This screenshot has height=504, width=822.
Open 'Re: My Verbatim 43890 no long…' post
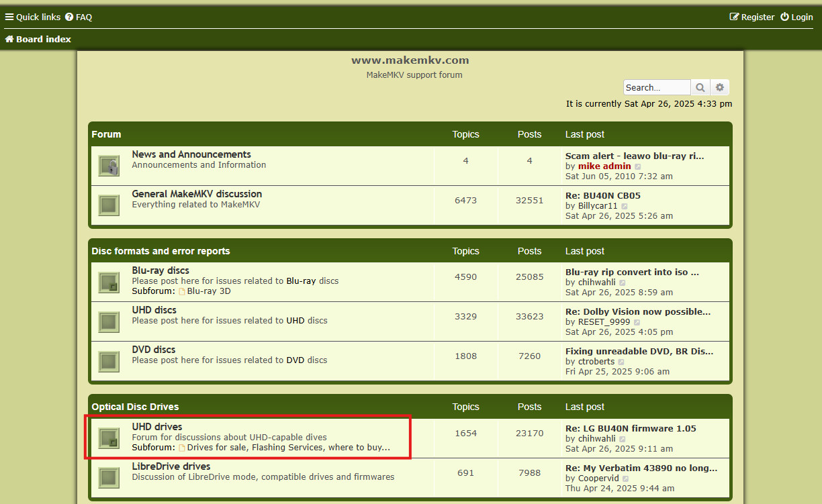641,468
